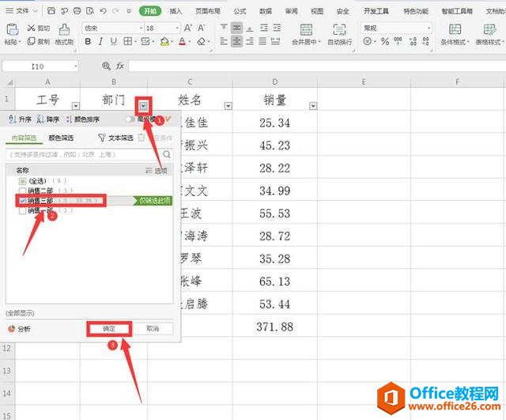
Task: Open the 部门 column filter dropdown
Action: pyautogui.click(x=144, y=106)
